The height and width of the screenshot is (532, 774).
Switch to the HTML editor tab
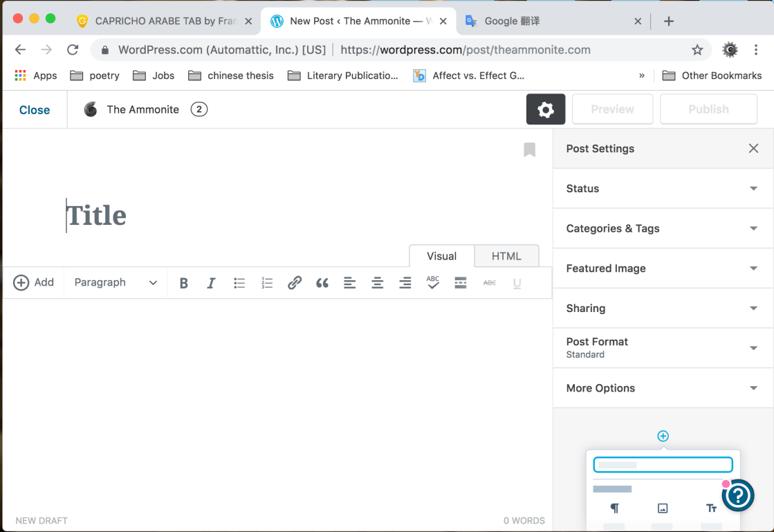[506, 256]
